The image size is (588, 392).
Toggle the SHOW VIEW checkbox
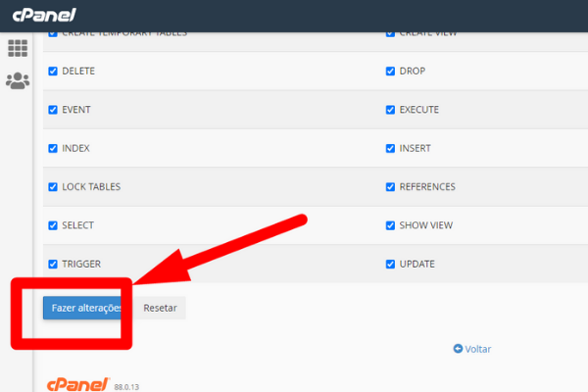point(390,225)
